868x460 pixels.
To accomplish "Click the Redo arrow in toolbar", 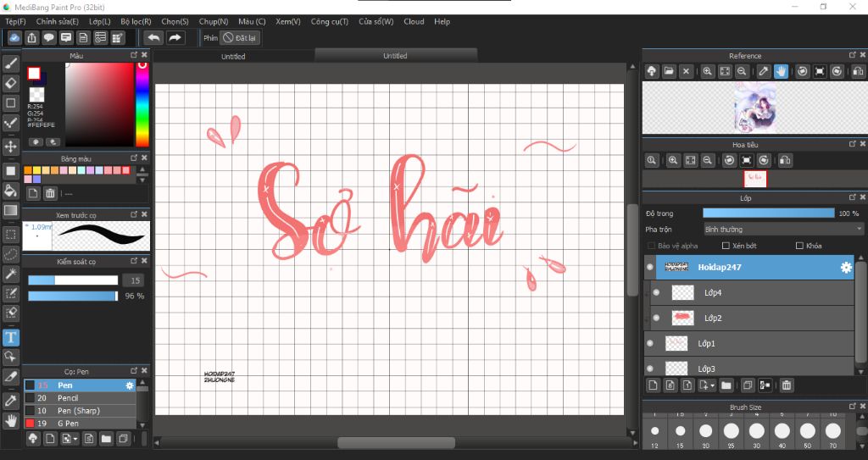I will 175,37.
